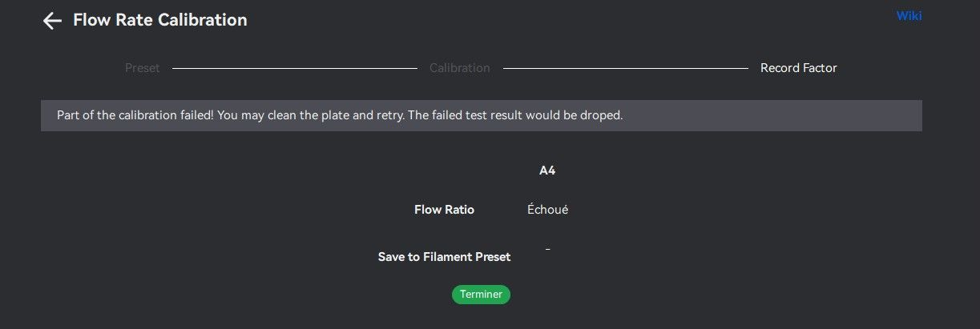Click the Échoué flow ratio result
Screen dimensions: 980x329
coord(547,210)
